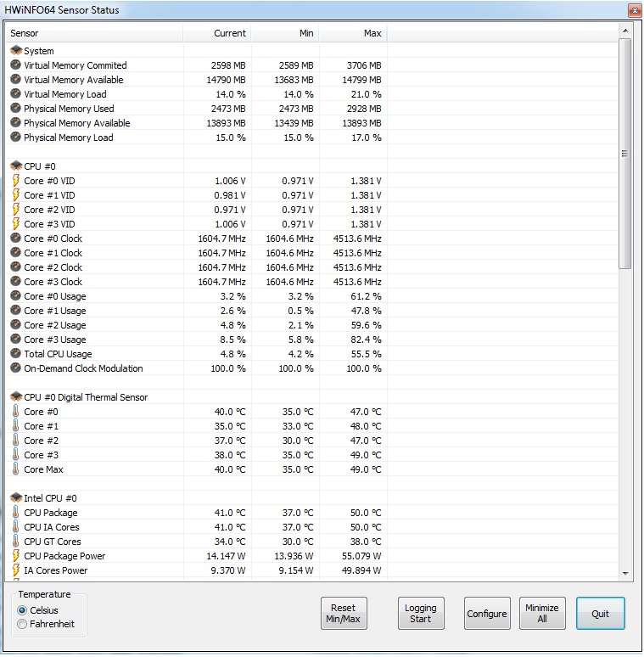Click the Core #0 thermometer icon
This screenshot has height=657, width=644.
(x=15, y=412)
